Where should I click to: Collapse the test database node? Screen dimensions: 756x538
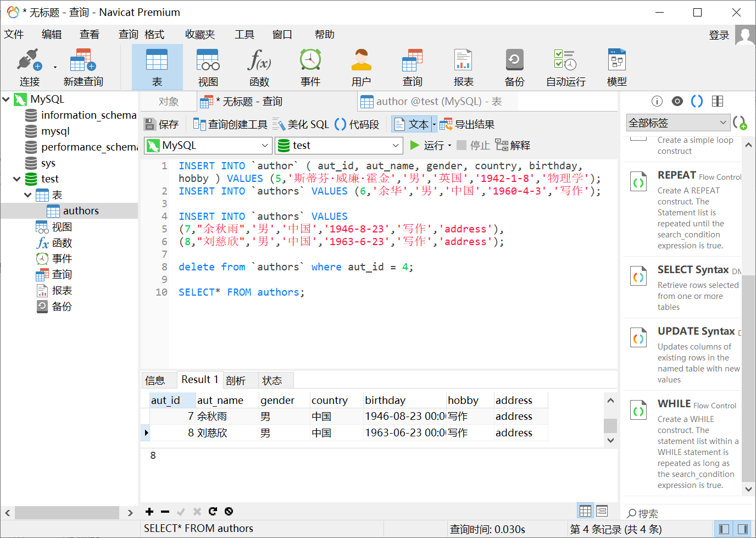click(x=17, y=179)
